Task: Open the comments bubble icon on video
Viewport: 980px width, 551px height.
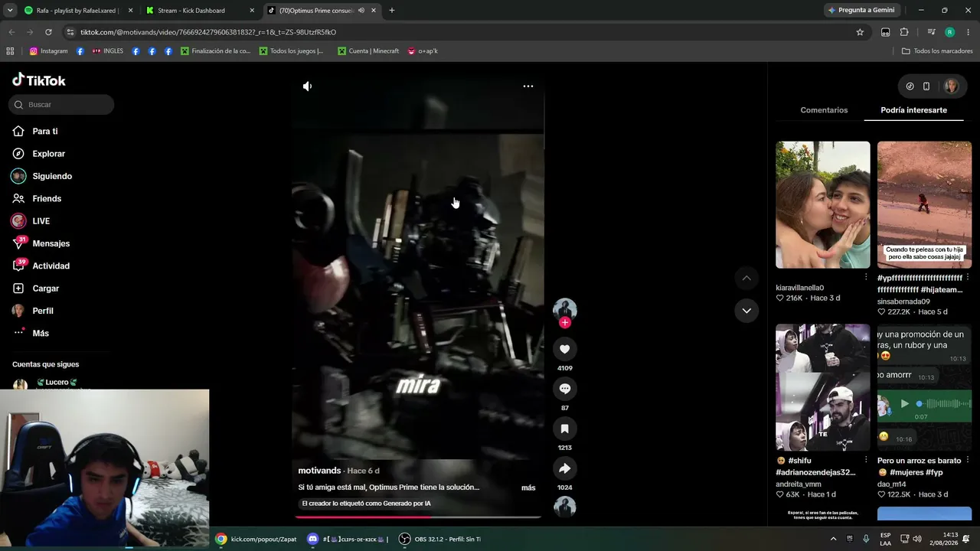Action: coord(565,389)
